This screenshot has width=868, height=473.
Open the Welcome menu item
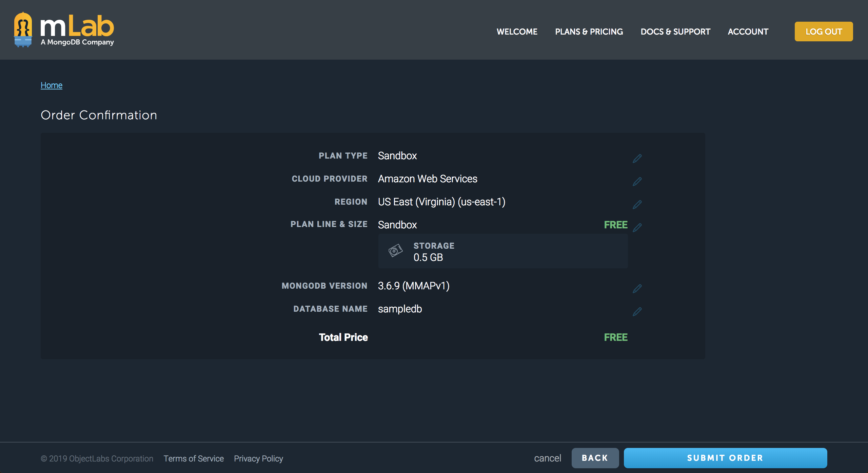tap(517, 32)
